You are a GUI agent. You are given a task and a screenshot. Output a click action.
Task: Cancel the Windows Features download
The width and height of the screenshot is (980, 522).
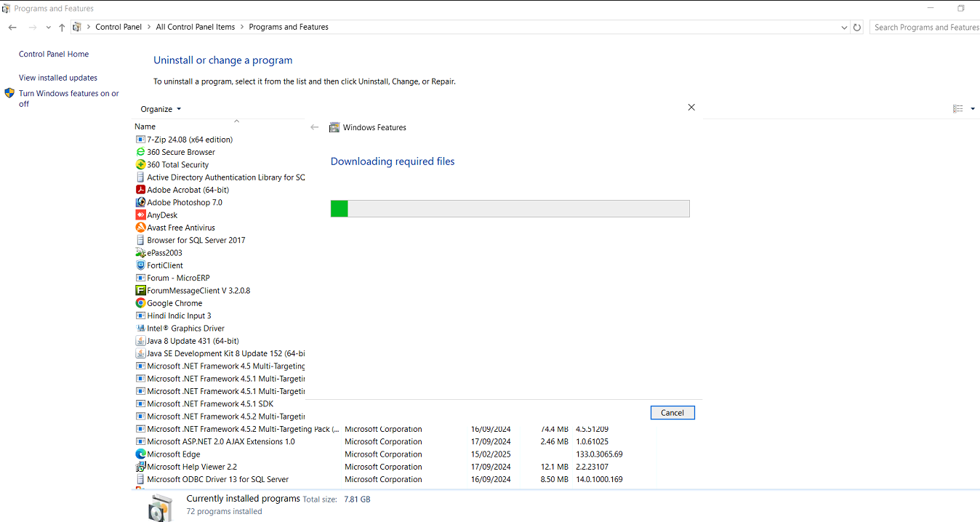[x=672, y=413]
